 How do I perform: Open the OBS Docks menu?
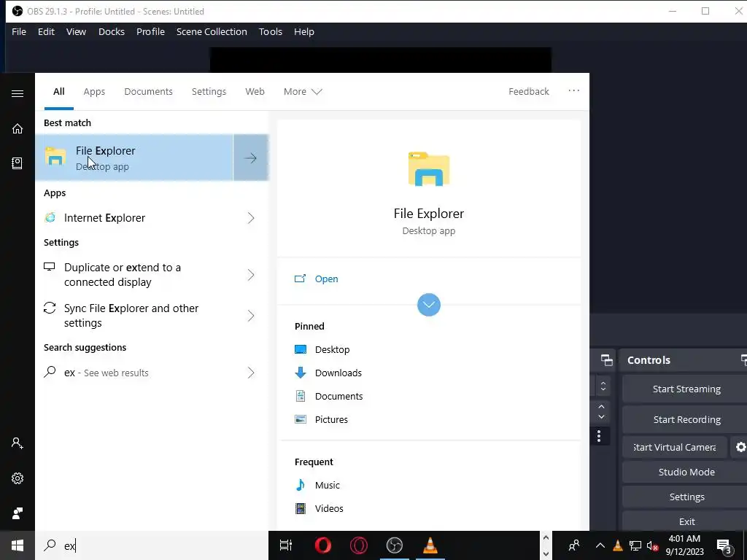click(112, 31)
